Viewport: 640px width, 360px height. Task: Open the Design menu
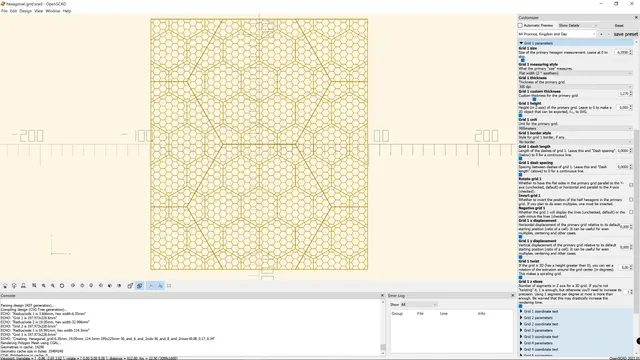25,11
